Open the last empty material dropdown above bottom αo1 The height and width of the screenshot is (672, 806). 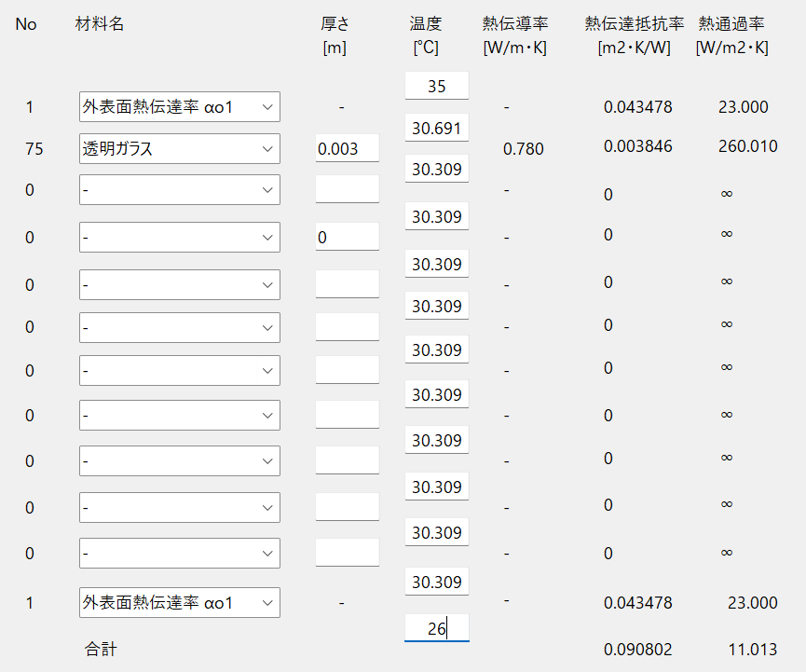click(x=180, y=554)
